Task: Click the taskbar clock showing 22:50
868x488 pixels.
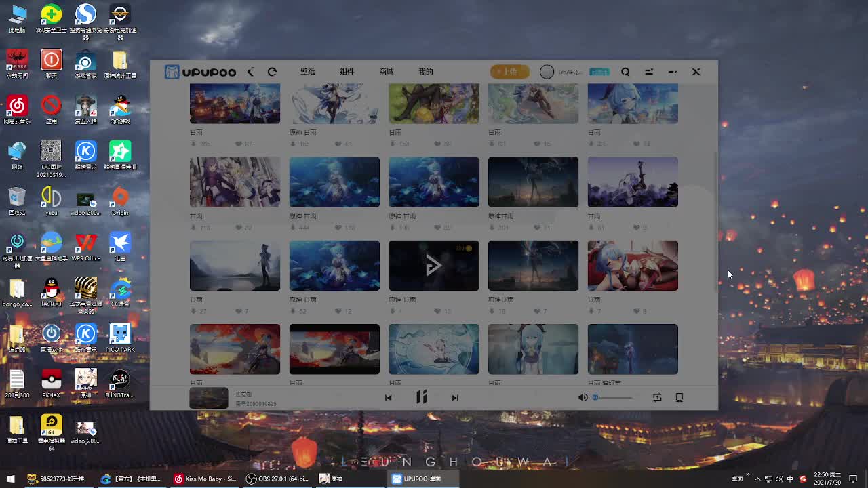Action: coord(827,479)
